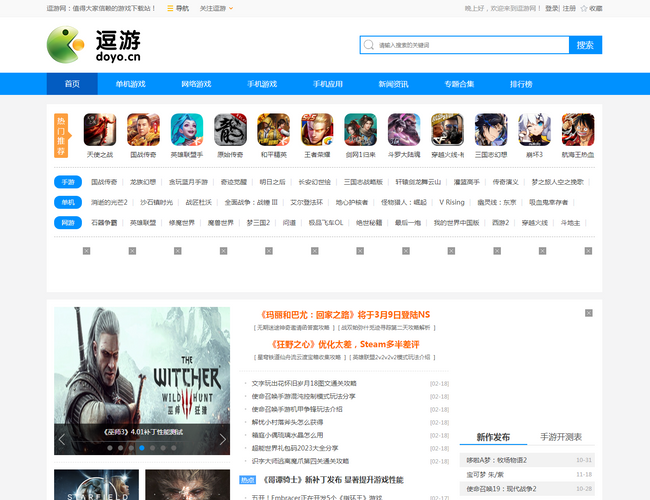Open the 剑网1归来 game icon
The width and height of the screenshot is (650, 500).
pyautogui.click(x=361, y=130)
